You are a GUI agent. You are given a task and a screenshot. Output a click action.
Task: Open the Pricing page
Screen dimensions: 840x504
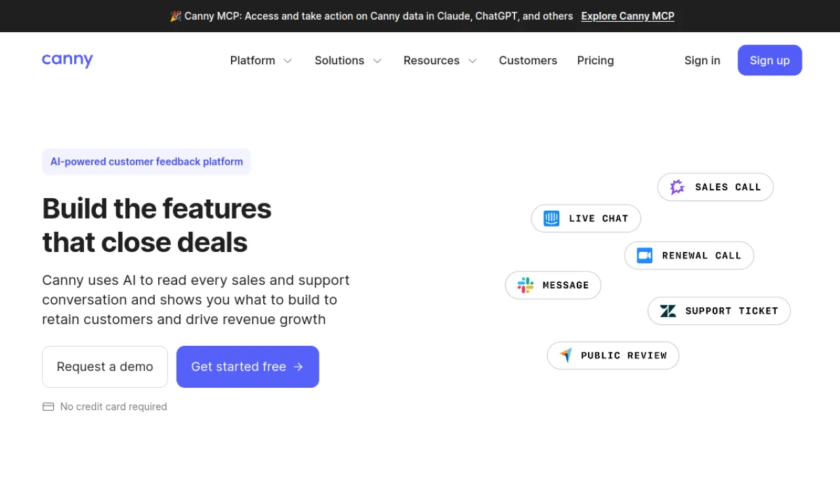595,60
